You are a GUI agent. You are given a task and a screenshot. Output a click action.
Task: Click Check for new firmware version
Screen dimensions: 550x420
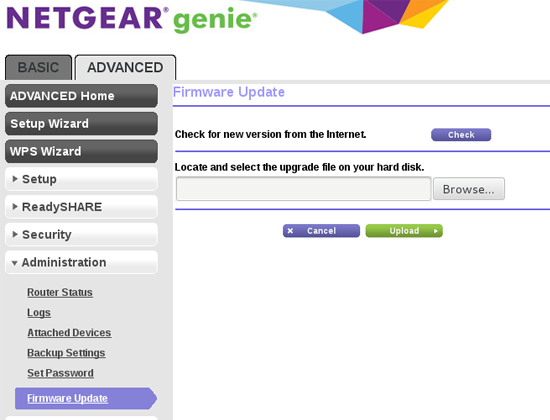tap(461, 135)
